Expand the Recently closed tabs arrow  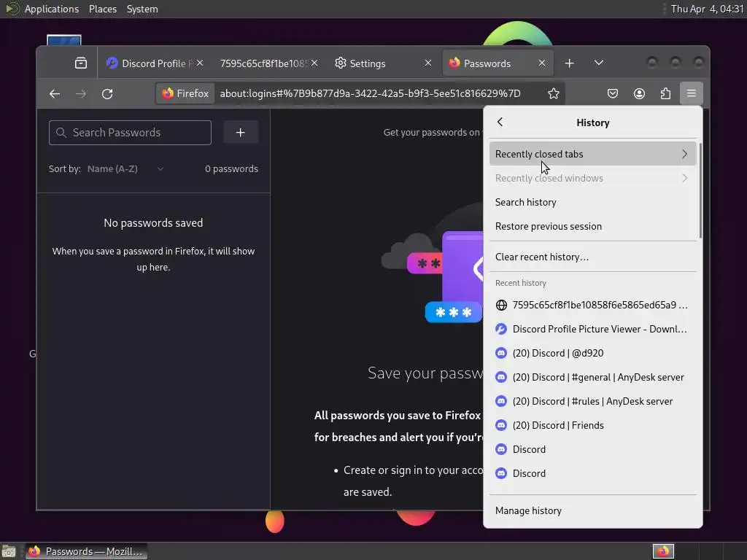684,155
